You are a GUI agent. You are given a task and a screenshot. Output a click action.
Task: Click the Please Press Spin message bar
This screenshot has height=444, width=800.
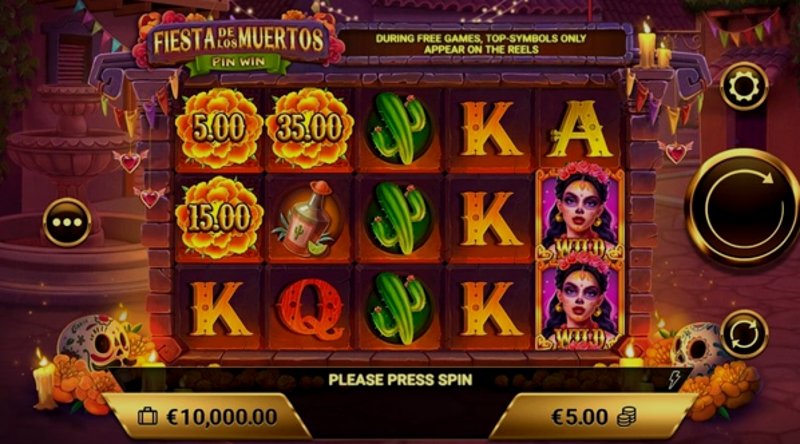[x=400, y=380]
